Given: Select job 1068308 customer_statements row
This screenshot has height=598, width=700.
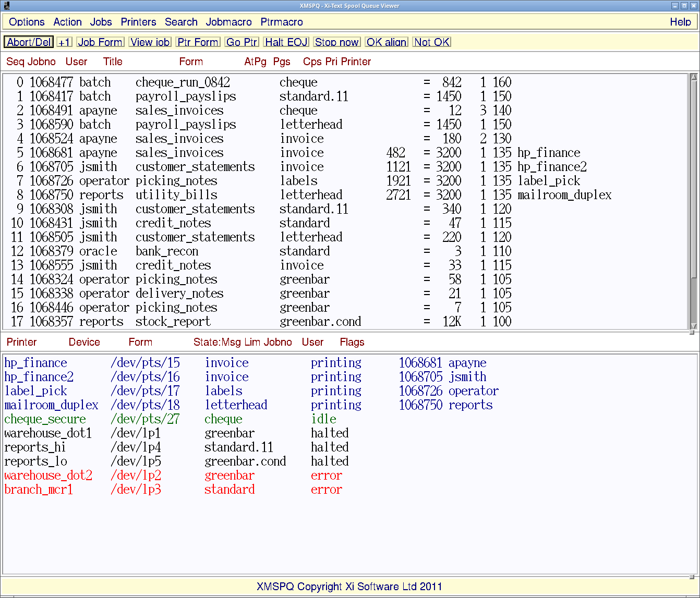Looking at the screenshot, I should [x=345, y=209].
